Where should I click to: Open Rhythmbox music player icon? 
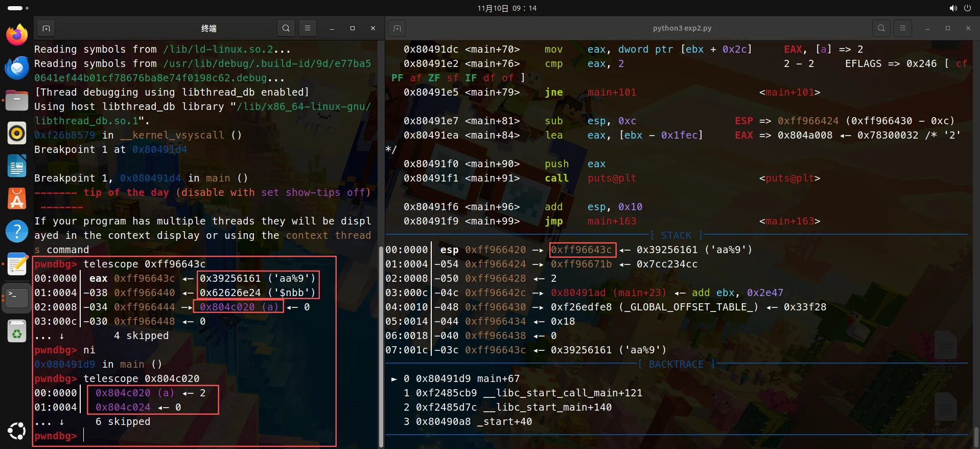pyautogui.click(x=17, y=133)
